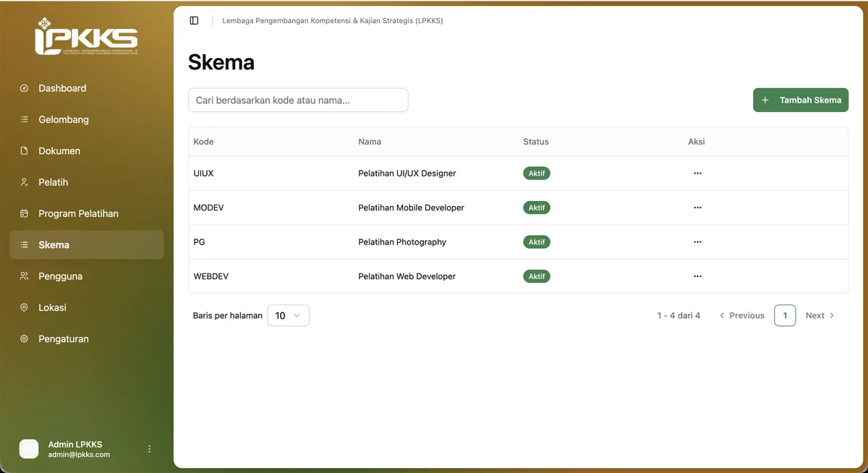Open the Pengguna page
868x473 pixels.
click(x=87, y=276)
